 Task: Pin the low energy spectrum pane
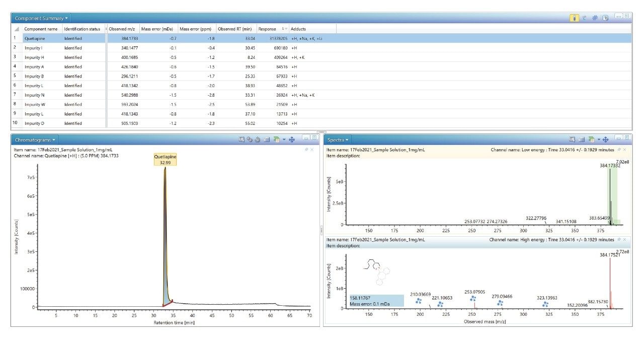pos(619,150)
